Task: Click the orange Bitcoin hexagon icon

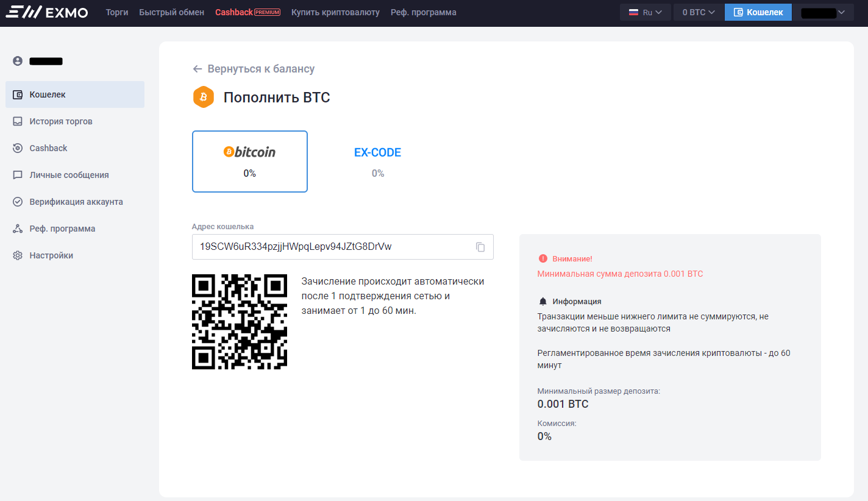Action: click(204, 98)
